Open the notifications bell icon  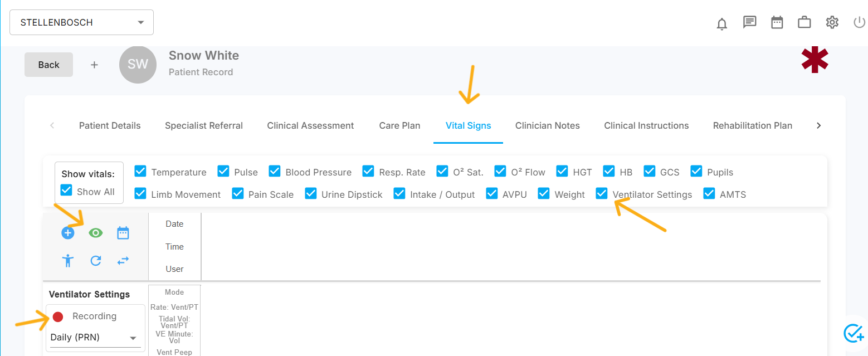pyautogui.click(x=722, y=23)
